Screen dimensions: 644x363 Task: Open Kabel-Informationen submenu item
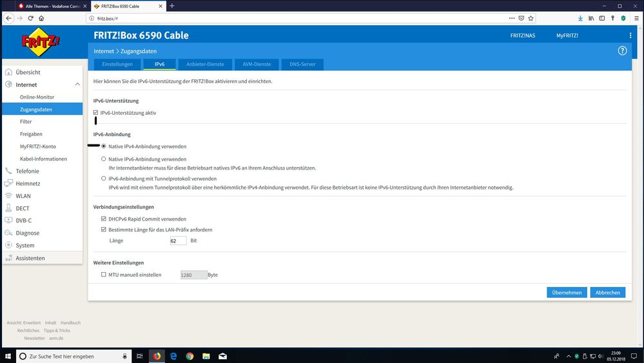click(x=43, y=159)
